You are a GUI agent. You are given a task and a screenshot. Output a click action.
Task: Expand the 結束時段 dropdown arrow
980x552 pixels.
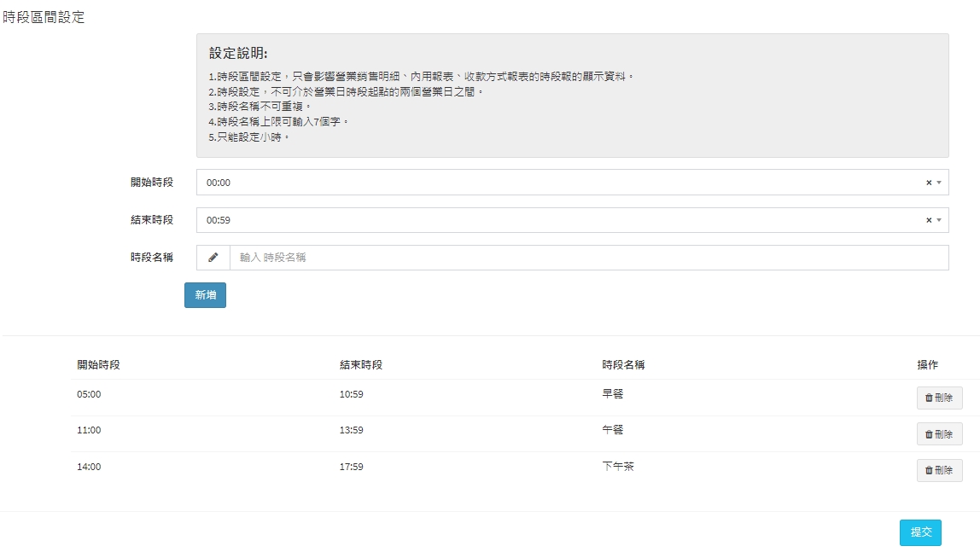939,220
